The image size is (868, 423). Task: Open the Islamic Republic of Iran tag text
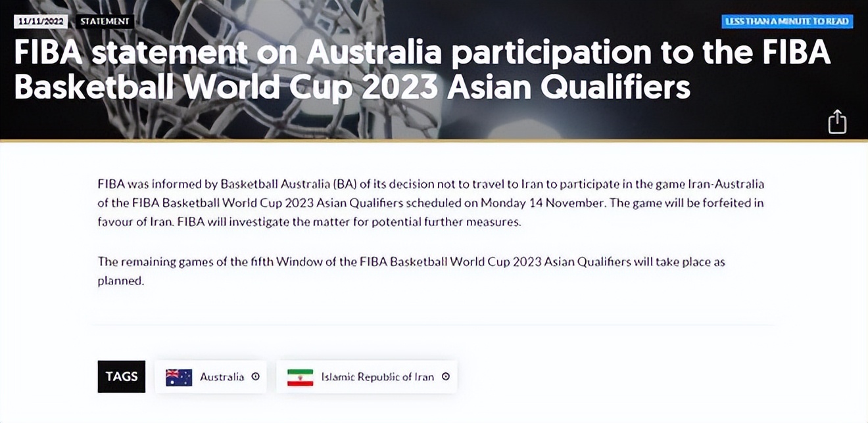[377, 377]
